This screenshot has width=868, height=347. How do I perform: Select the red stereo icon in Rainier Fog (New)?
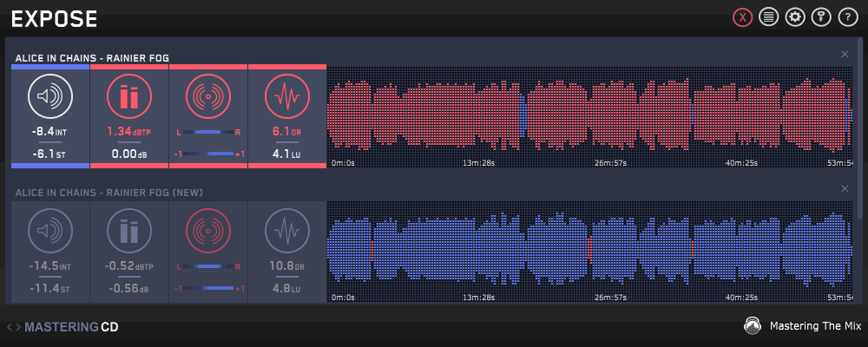coord(207,232)
